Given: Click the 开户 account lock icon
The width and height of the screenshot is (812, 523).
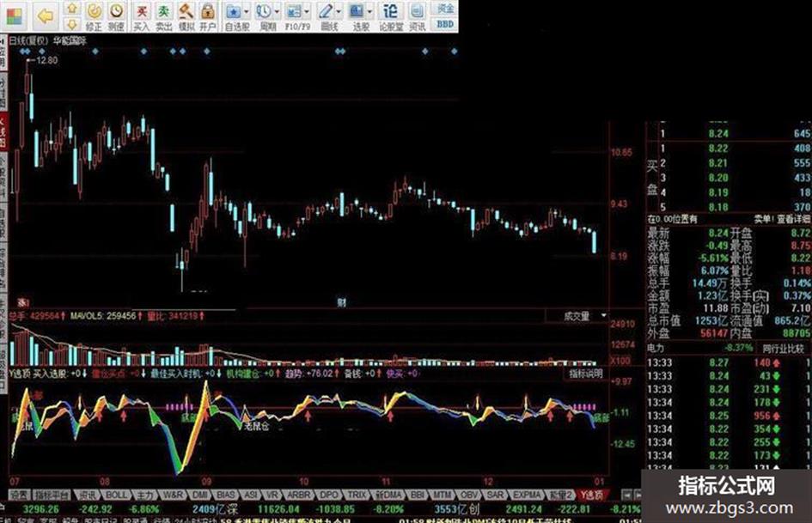Looking at the screenshot, I should 208,16.
